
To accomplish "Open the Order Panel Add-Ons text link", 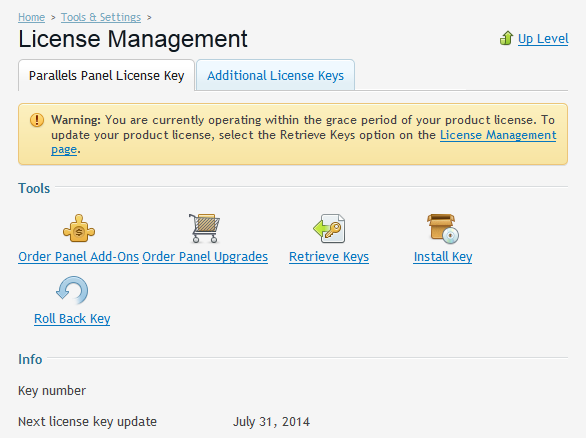I will tap(78, 257).
